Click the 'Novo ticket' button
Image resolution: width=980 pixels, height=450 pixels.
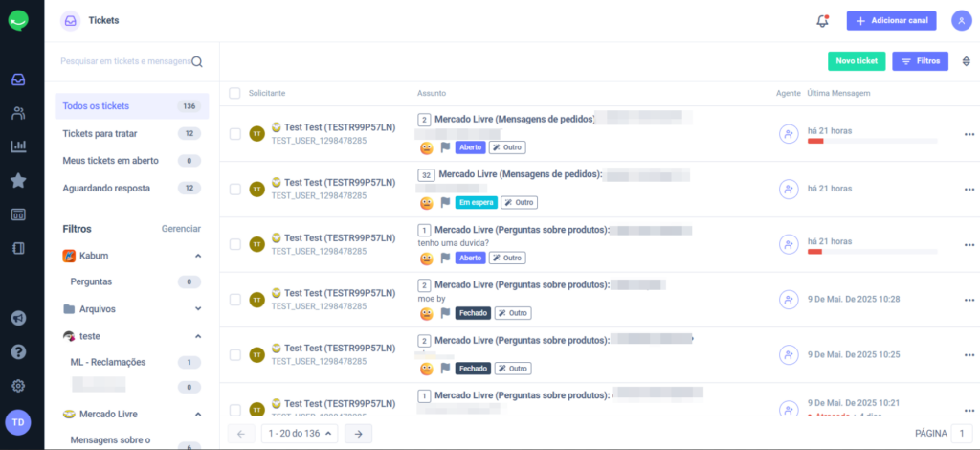(857, 61)
